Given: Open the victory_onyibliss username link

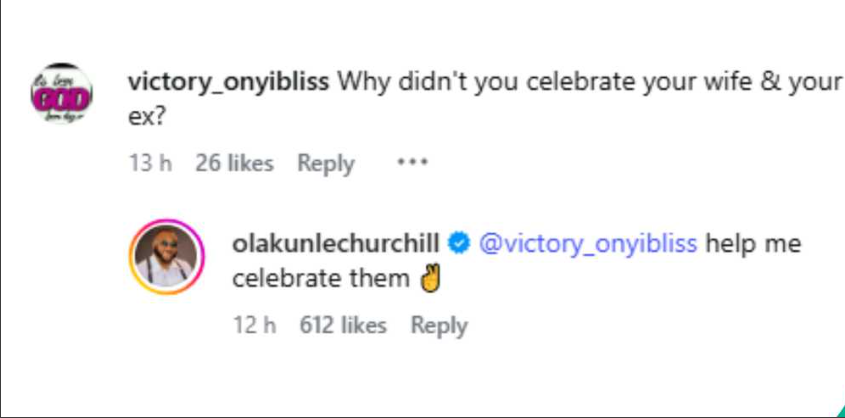Looking at the screenshot, I should [x=229, y=82].
